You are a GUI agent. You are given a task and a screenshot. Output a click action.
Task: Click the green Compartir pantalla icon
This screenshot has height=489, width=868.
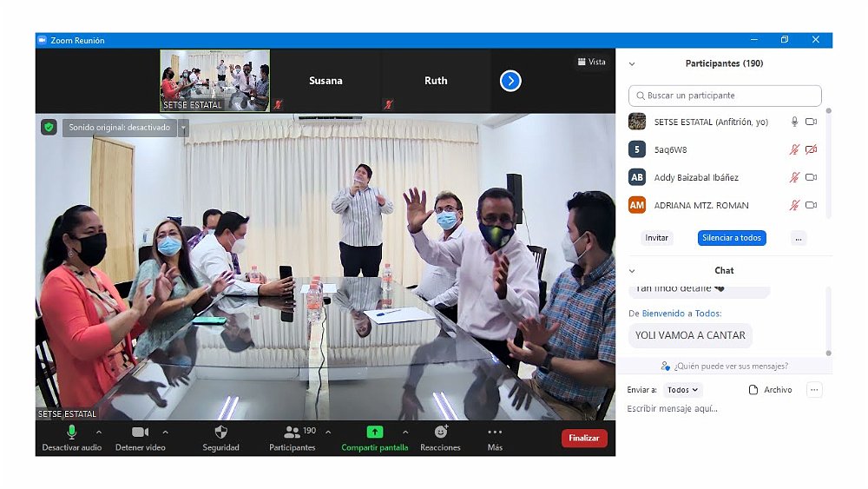tap(374, 432)
